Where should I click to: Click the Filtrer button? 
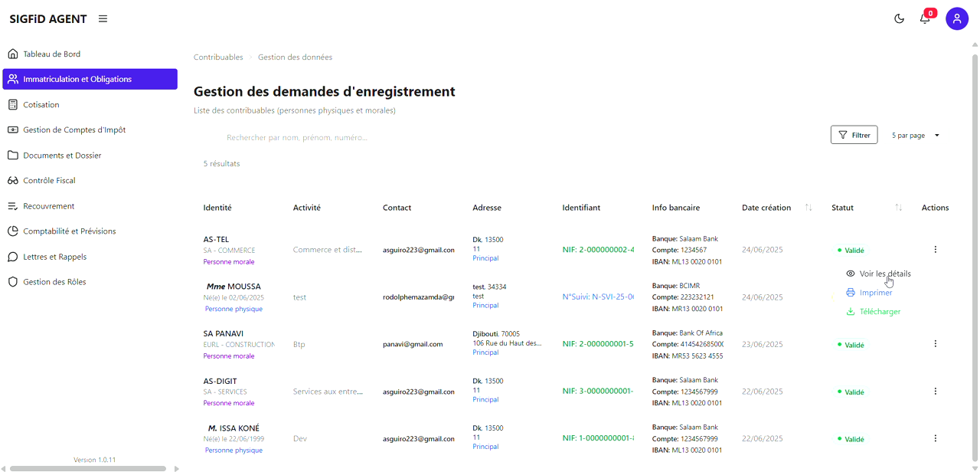(x=854, y=135)
